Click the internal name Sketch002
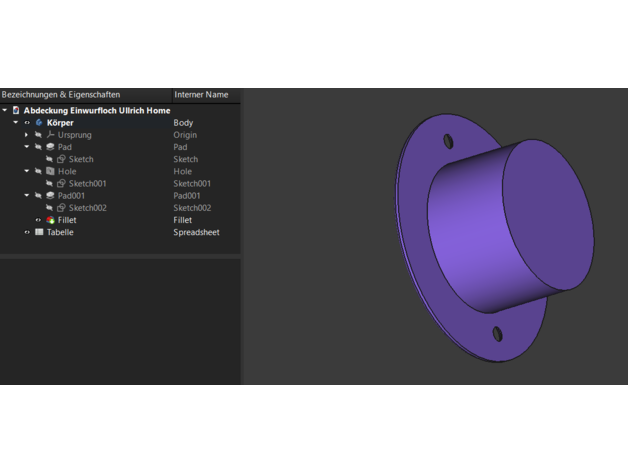This screenshot has height=472, width=628. click(192, 208)
